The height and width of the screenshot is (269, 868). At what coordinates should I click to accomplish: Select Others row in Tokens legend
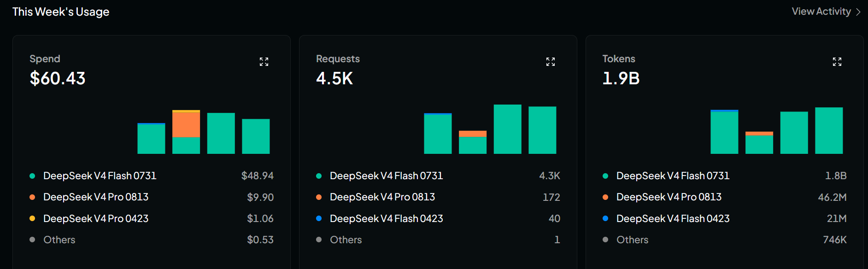point(725,240)
